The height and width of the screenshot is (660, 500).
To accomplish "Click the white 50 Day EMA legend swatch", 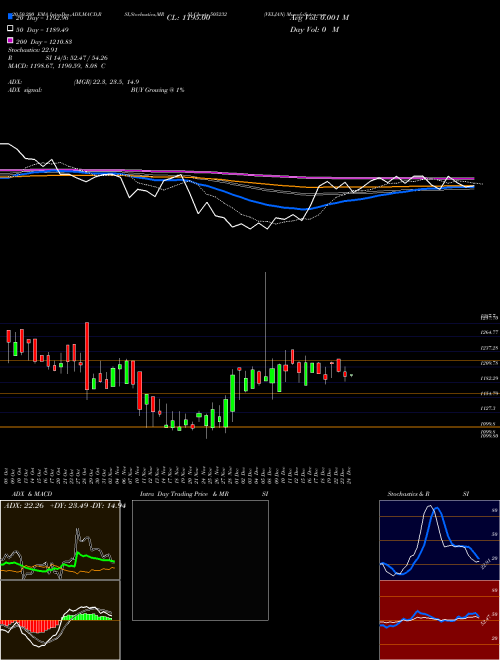I will point(10,29).
